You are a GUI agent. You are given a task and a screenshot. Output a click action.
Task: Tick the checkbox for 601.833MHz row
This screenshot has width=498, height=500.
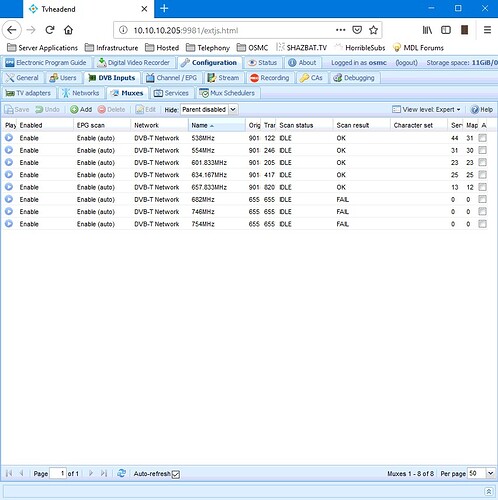coord(482,162)
